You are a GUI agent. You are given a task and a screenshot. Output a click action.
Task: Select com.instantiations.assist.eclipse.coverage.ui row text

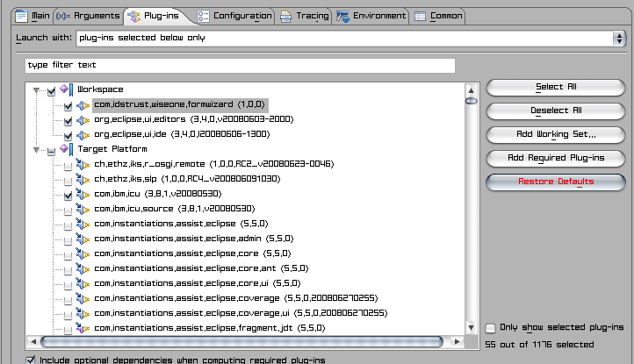point(241,313)
